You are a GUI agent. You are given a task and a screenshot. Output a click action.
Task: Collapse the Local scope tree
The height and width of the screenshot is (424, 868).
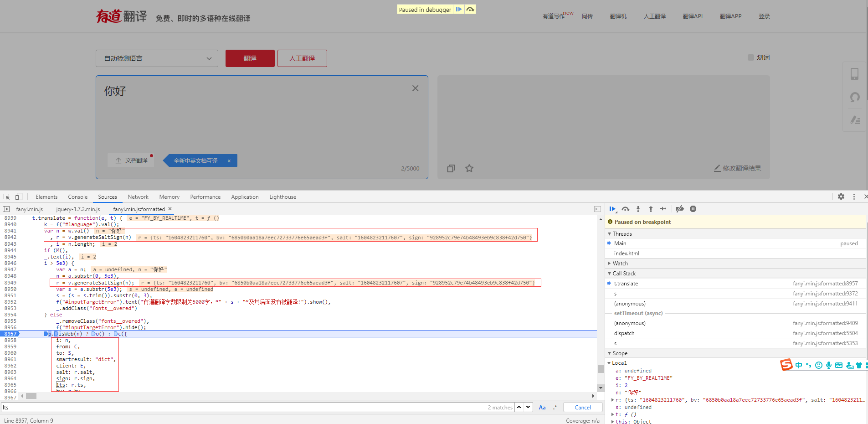click(x=609, y=363)
